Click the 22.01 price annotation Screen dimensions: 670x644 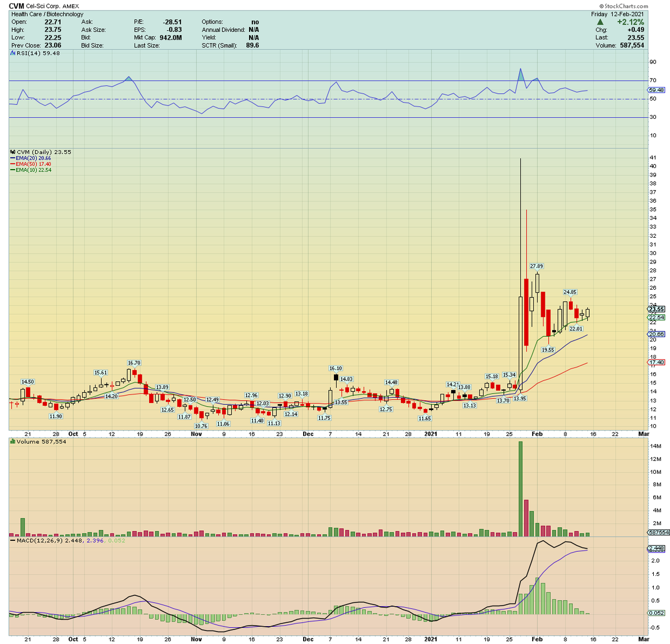pyautogui.click(x=576, y=329)
